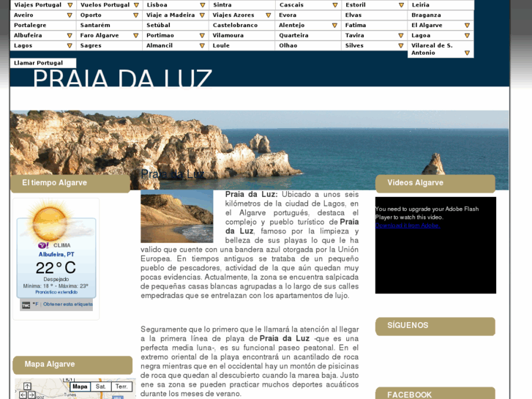Viewport: 532px width, 399px height.
Task: Open the Silves dropdown
Action: (x=401, y=45)
